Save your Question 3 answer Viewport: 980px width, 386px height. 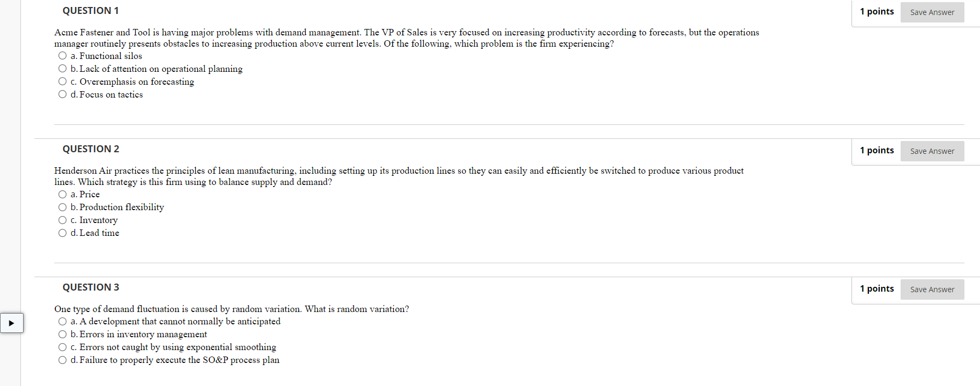coord(932,289)
